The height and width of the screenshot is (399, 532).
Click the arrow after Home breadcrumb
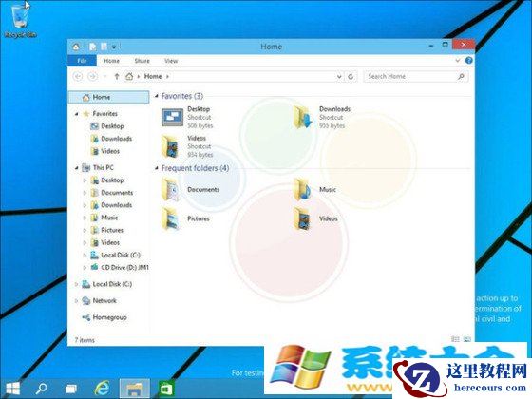[x=167, y=77]
